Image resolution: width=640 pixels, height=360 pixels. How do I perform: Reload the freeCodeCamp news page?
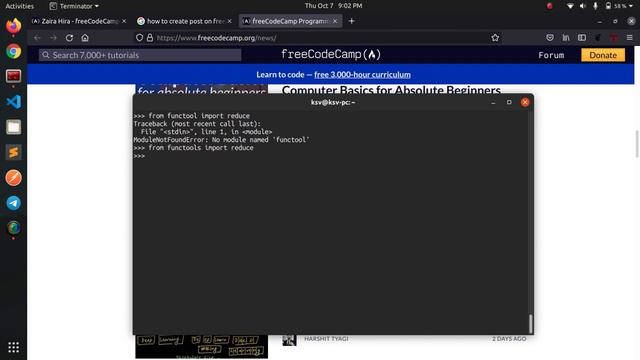[69, 38]
